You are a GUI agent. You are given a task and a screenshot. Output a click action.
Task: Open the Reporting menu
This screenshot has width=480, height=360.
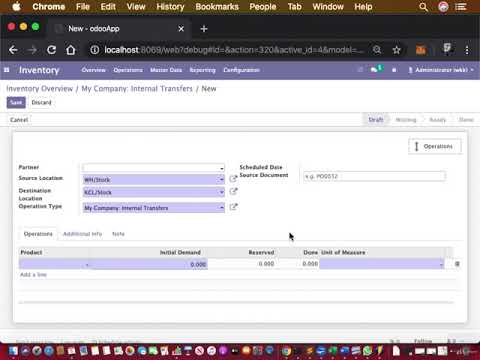tap(203, 70)
